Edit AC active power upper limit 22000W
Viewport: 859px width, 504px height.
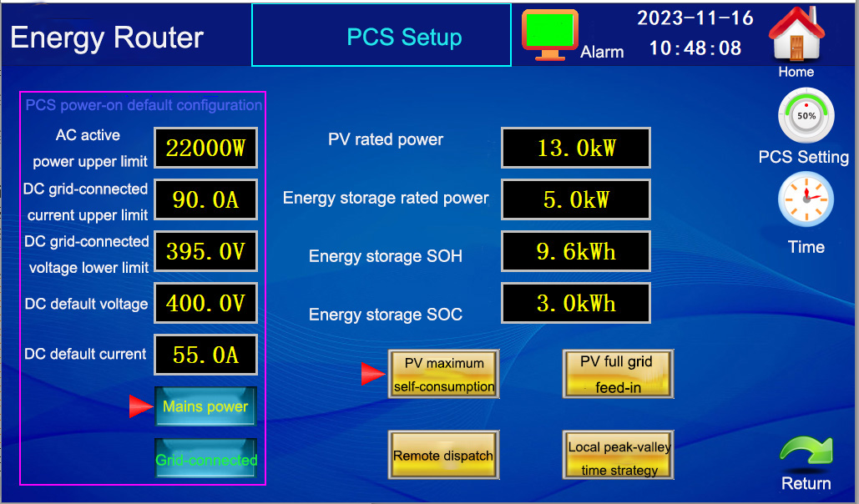205,148
